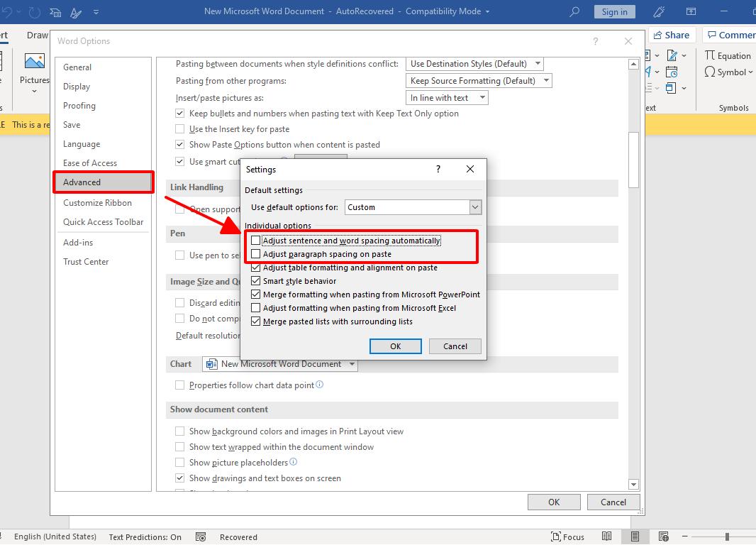Click Ribbon Display Options icon
This screenshot has width=756, height=545.
(x=691, y=11)
